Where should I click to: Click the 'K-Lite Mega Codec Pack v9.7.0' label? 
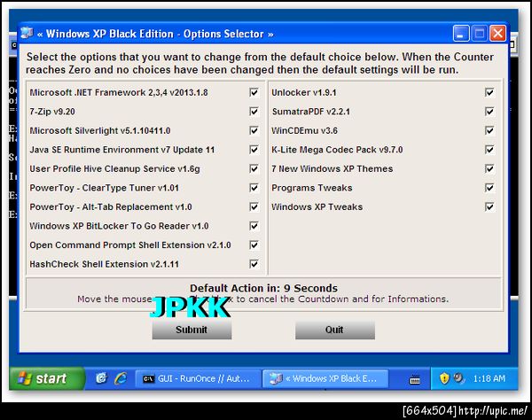pyautogui.click(x=337, y=150)
